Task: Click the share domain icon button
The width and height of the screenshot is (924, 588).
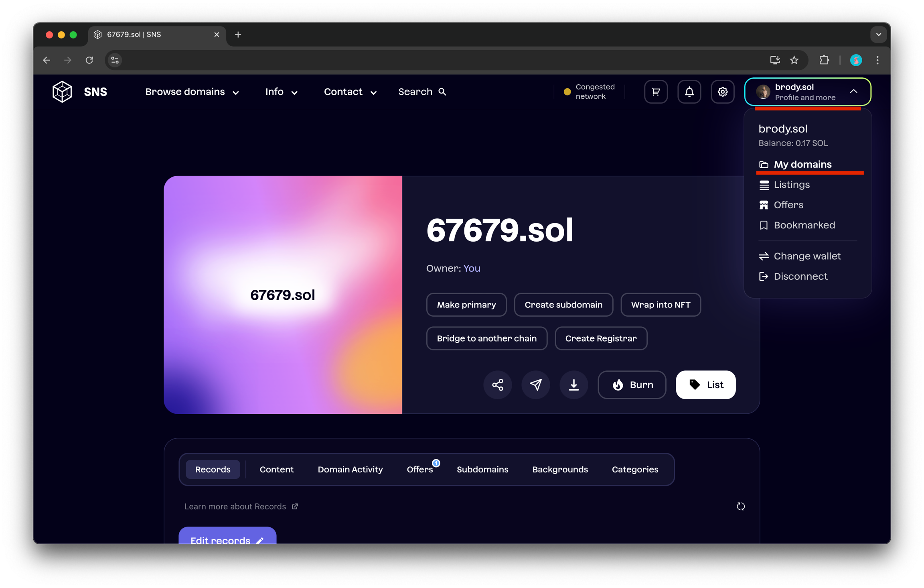Action: coord(497,385)
